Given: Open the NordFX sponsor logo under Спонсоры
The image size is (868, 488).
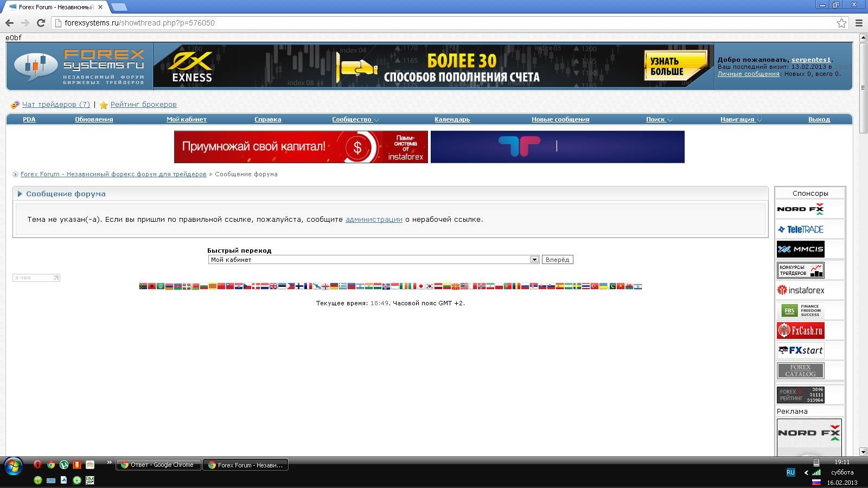Looking at the screenshot, I should pos(800,209).
